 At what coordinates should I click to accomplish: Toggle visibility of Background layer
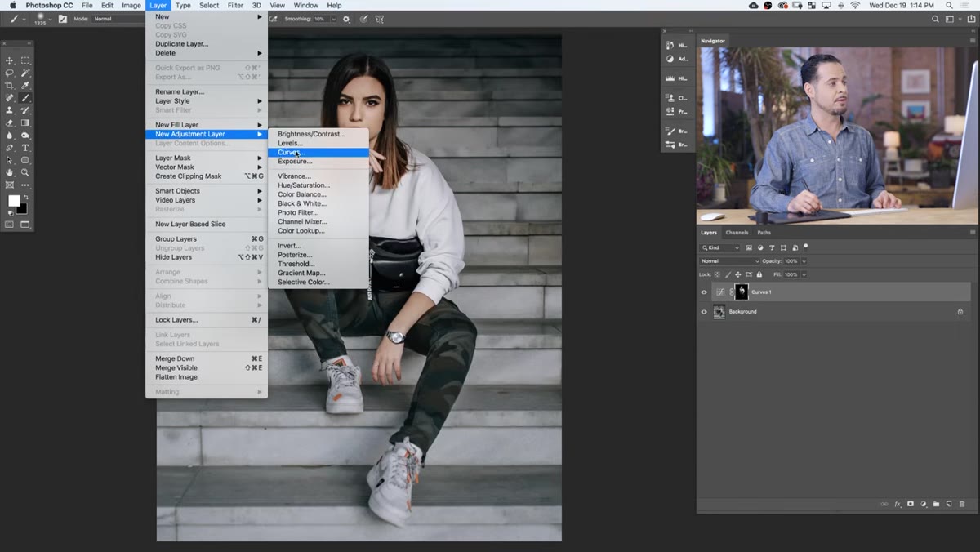click(704, 311)
